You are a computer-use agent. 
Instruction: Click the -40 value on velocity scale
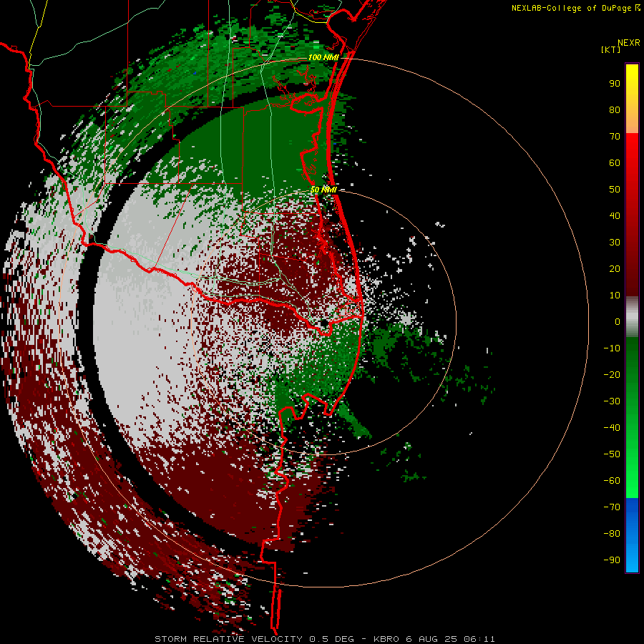coord(612,428)
